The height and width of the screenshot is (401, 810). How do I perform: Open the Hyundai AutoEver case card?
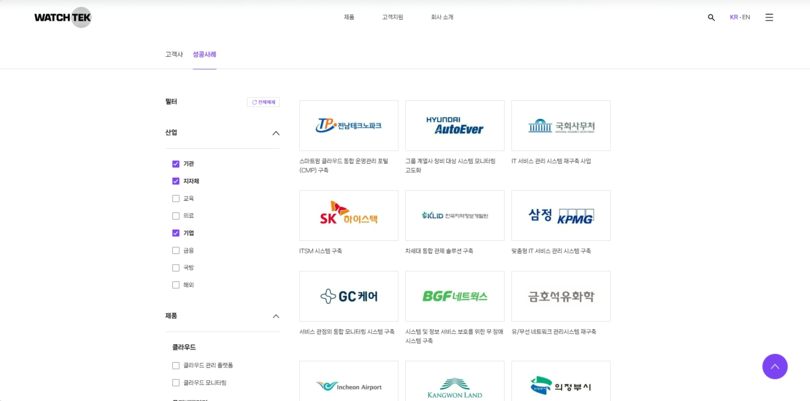455,126
